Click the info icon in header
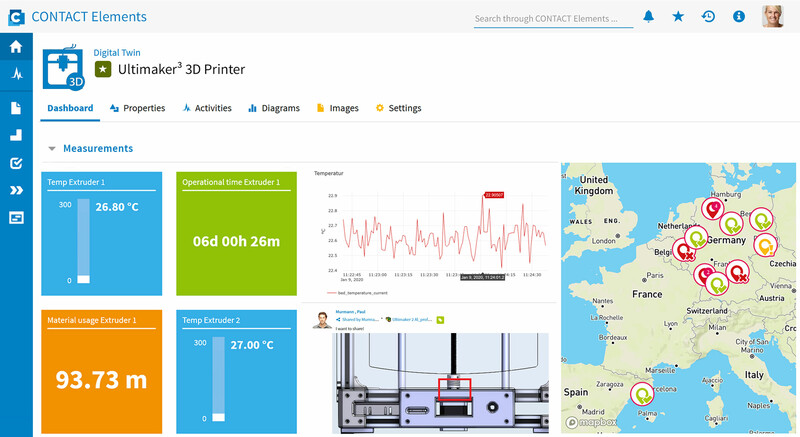The width and height of the screenshot is (800, 437). point(738,16)
